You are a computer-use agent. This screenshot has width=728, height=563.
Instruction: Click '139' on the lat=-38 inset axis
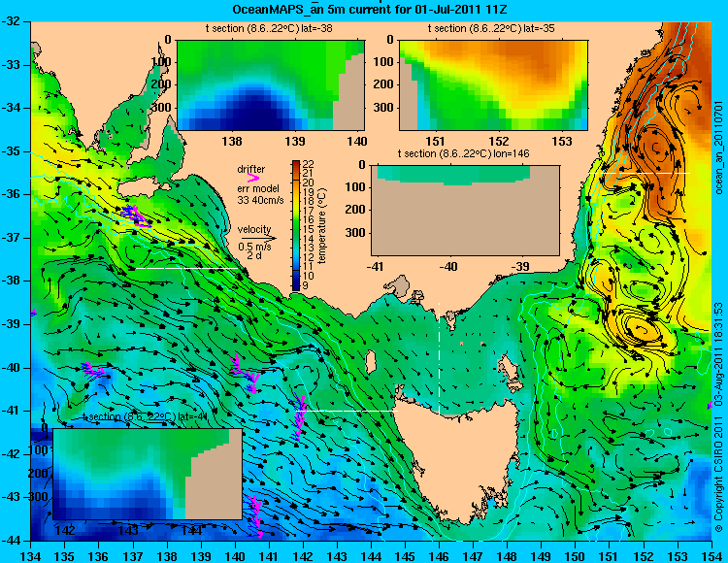click(295, 141)
